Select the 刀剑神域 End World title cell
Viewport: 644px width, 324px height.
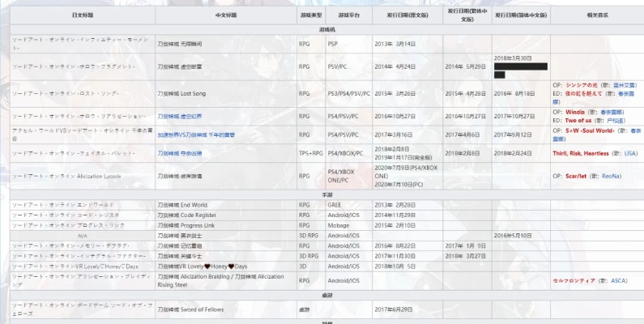[226, 205]
